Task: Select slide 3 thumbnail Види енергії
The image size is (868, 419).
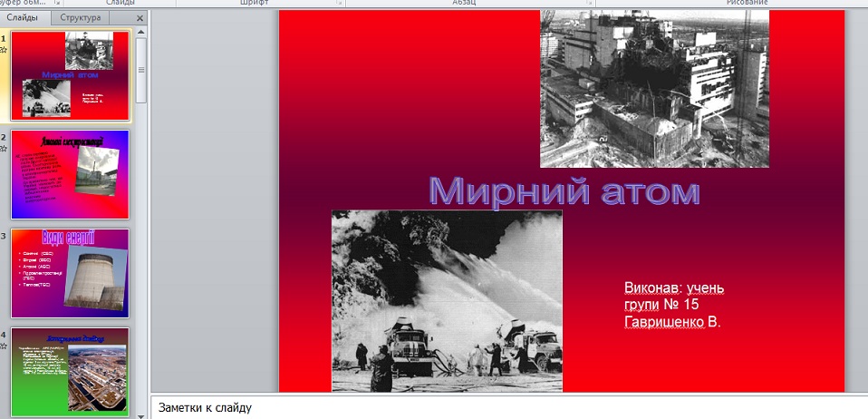Action: click(x=71, y=273)
